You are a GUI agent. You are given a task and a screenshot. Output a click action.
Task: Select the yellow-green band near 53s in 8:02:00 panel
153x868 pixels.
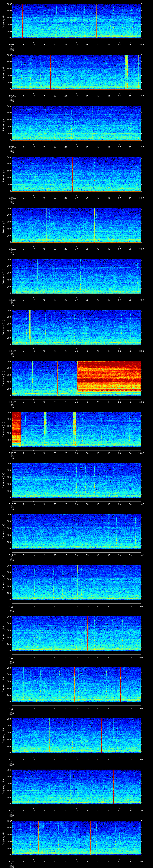pyautogui.click(x=126, y=71)
